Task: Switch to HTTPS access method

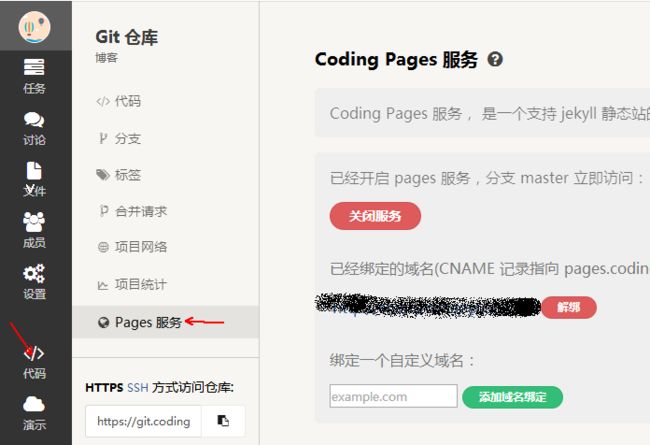Action: tap(104, 388)
